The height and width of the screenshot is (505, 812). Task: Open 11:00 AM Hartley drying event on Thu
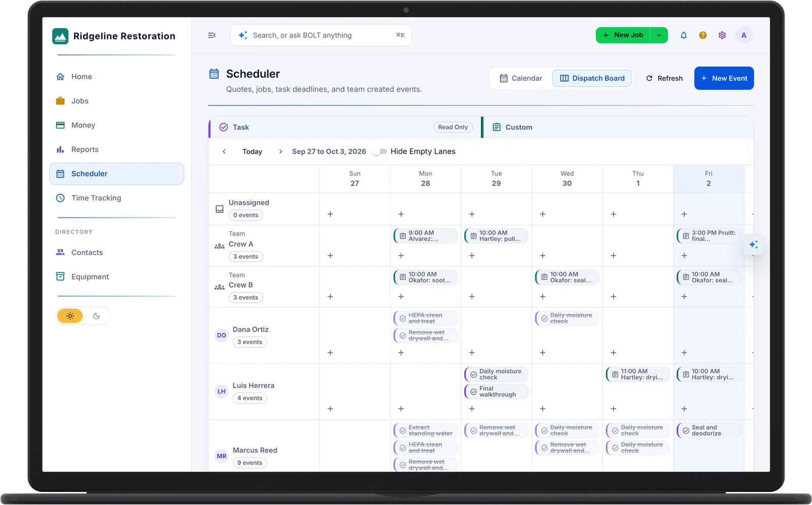click(638, 374)
